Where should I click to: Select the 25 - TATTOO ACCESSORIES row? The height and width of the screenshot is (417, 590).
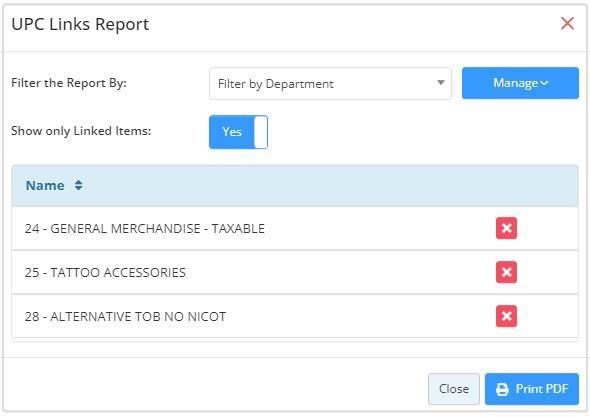coord(295,272)
